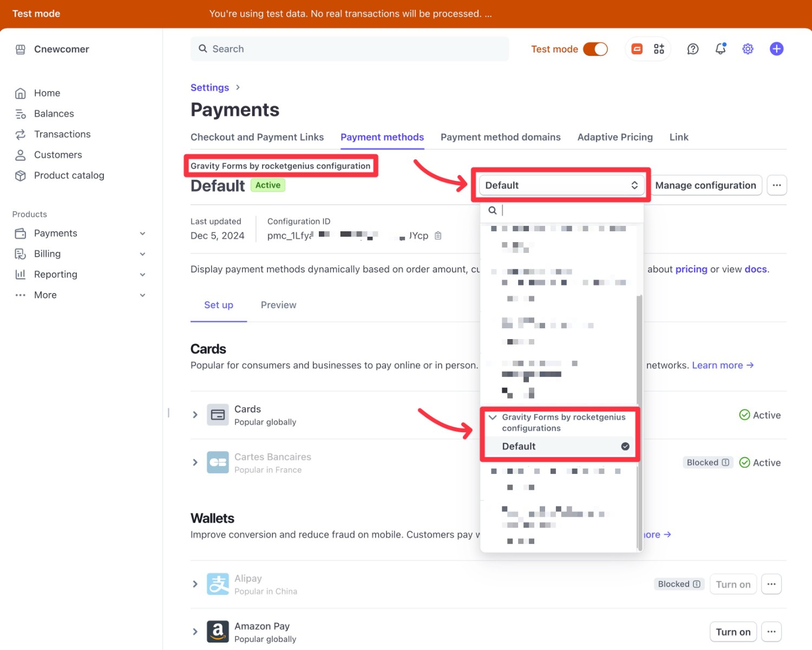812x650 pixels.
Task: Open the Balances page icon
Action: 21,114
